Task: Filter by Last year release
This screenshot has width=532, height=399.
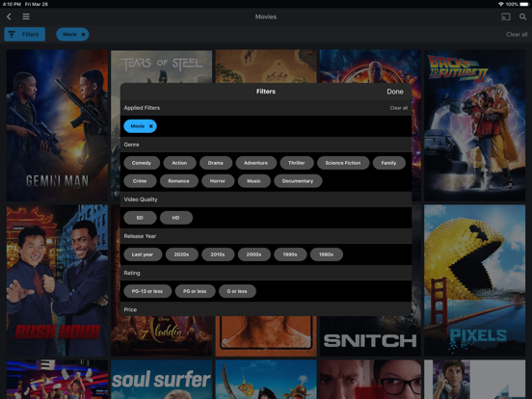Action: click(143, 254)
